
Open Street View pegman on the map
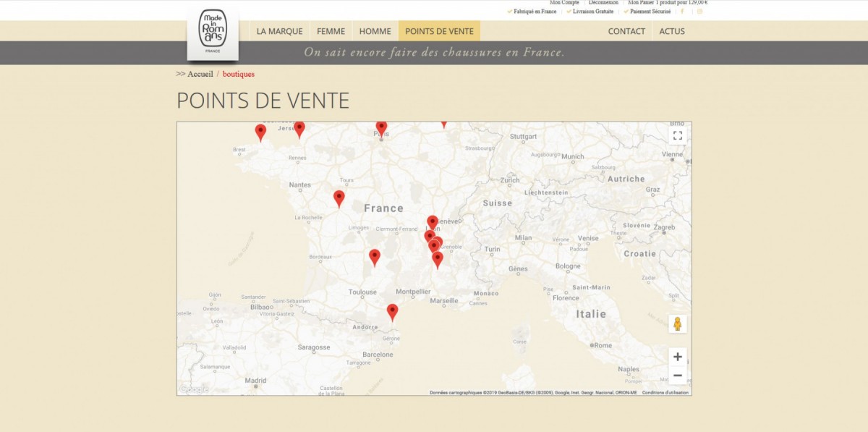coord(678,324)
